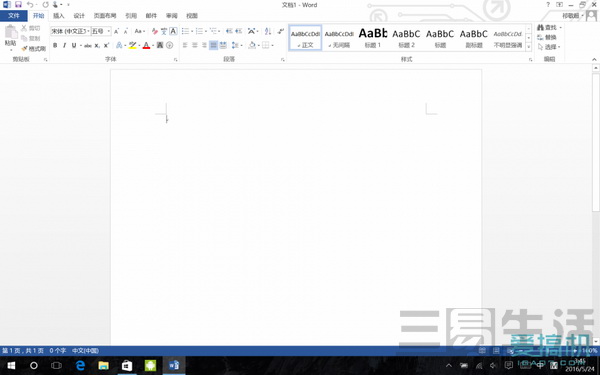Screen dimensions: 600x375
Task: Toggle italic formatting
Action: click(x=64, y=45)
